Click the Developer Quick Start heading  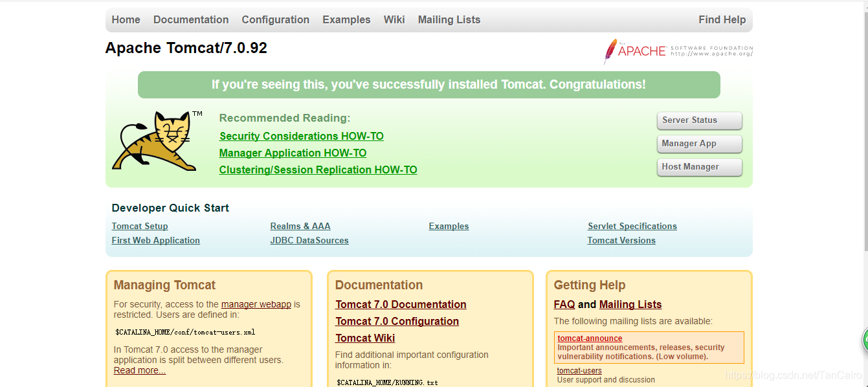tap(170, 208)
